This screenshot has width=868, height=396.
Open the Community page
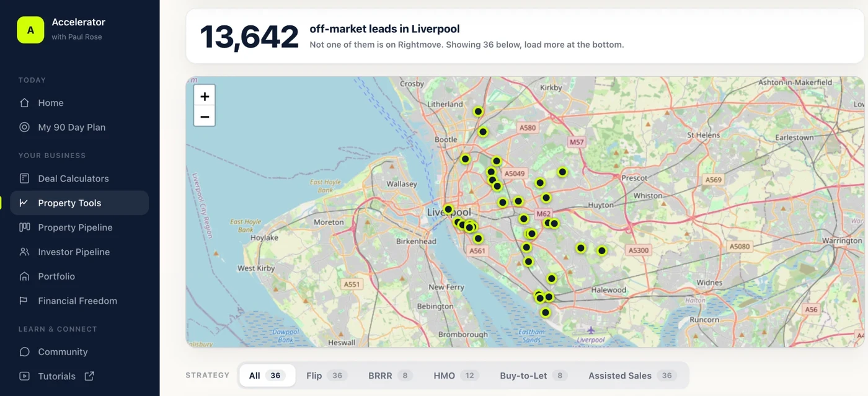tap(79, 352)
